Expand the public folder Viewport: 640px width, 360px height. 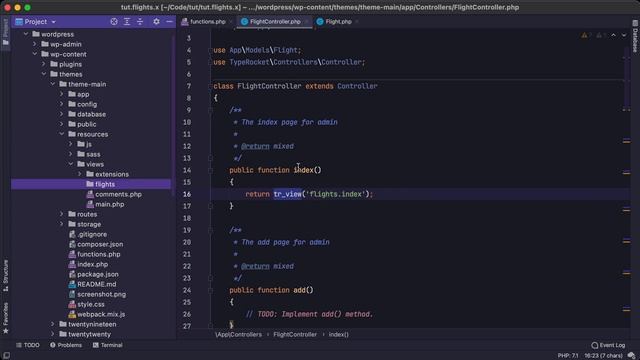(62, 124)
